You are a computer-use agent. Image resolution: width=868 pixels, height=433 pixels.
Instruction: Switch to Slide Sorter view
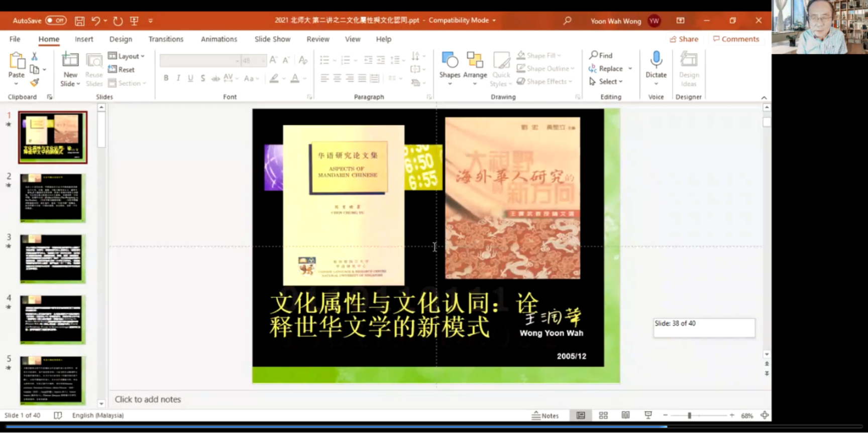(603, 415)
